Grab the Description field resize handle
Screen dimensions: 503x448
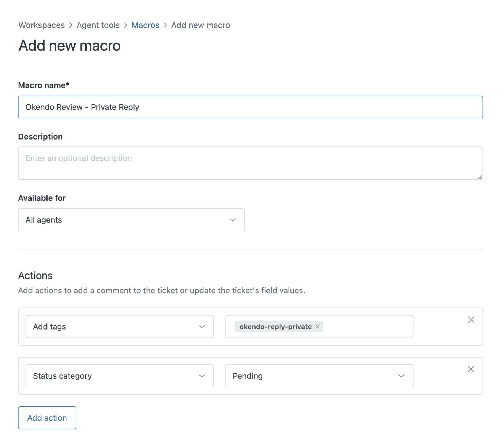point(480,177)
